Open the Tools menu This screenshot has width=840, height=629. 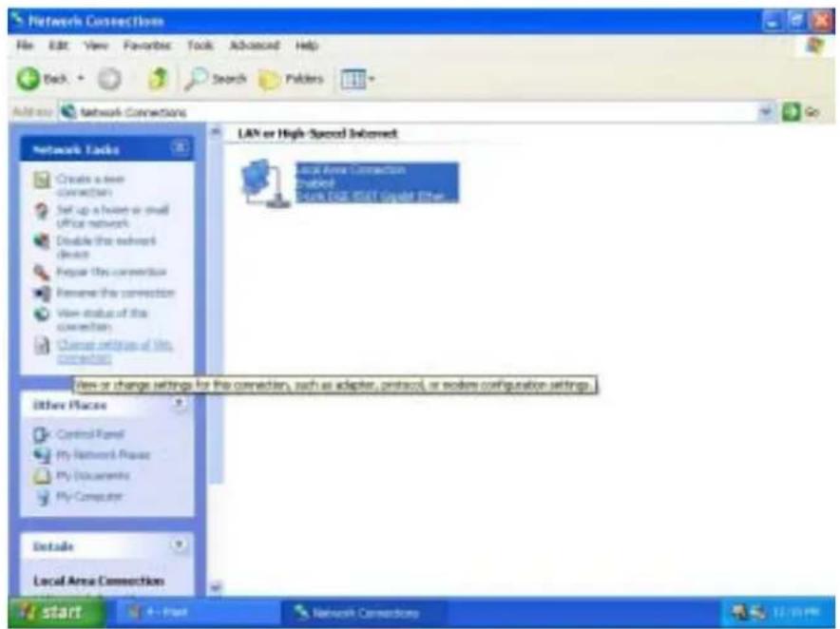[200, 46]
